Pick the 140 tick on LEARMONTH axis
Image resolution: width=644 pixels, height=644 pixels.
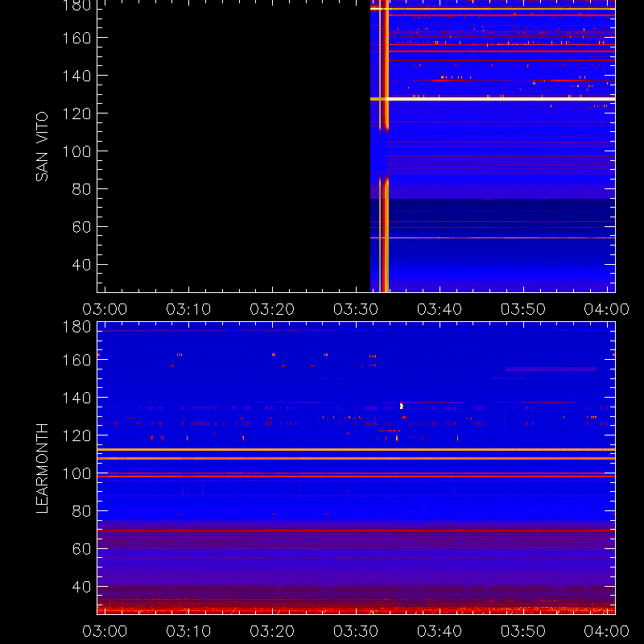(76, 398)
